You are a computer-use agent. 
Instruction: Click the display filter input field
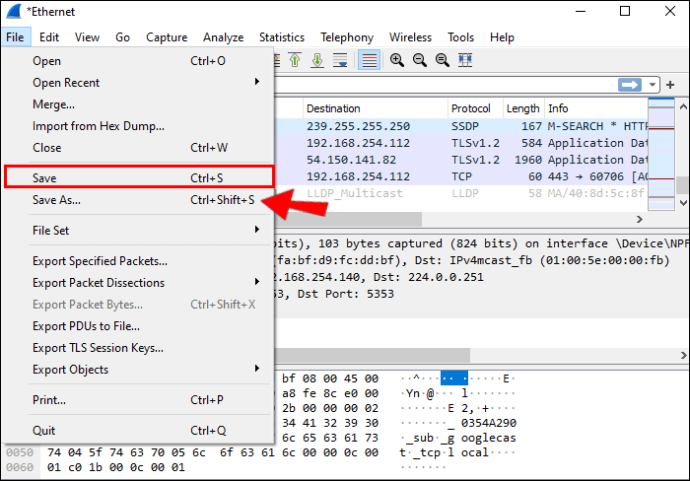pyautogui.click(x=444, y=84)
